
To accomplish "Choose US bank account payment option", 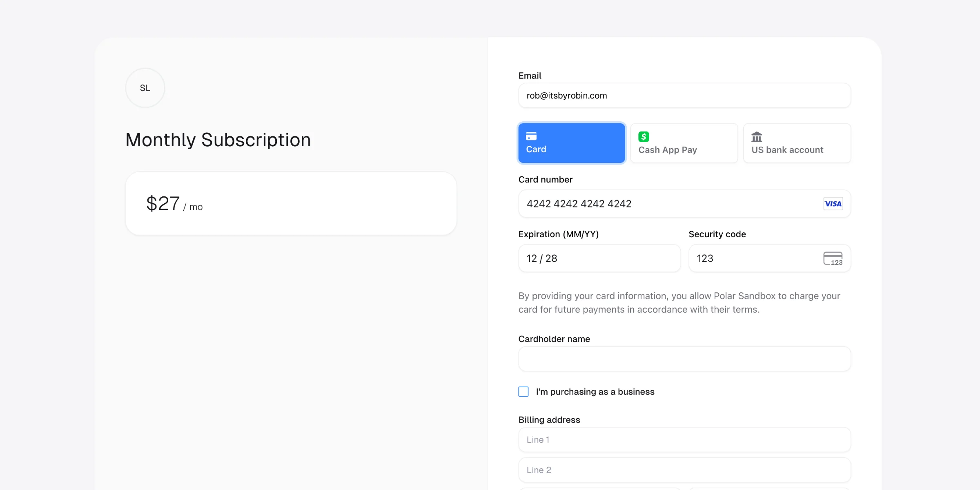I will coord(797,143).
